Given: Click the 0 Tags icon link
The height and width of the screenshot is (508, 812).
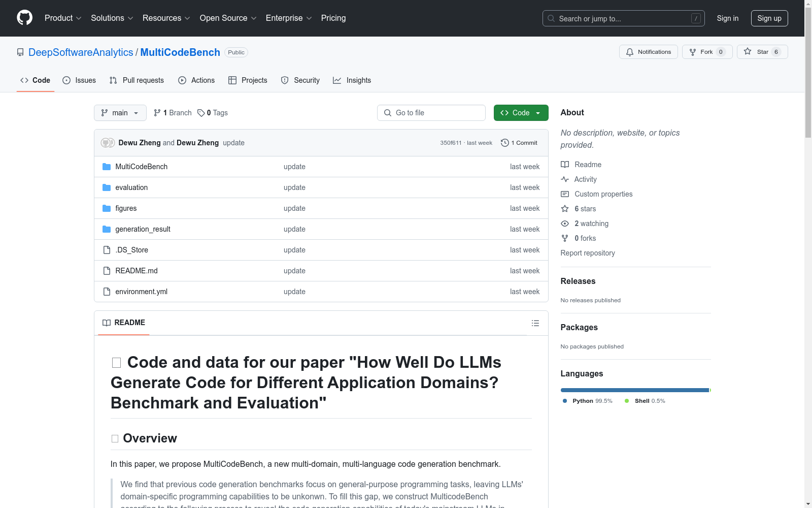Looking at the screenshot, I should 201,113.
